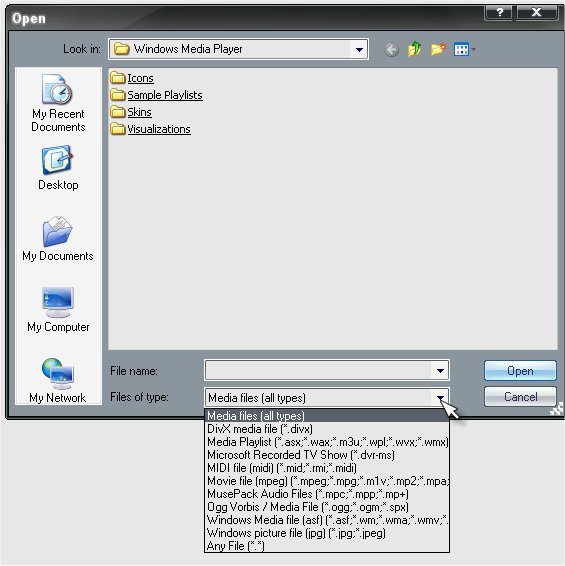Click the Open button
Viewport: 565px width, 566px height.
click(520, 371)
